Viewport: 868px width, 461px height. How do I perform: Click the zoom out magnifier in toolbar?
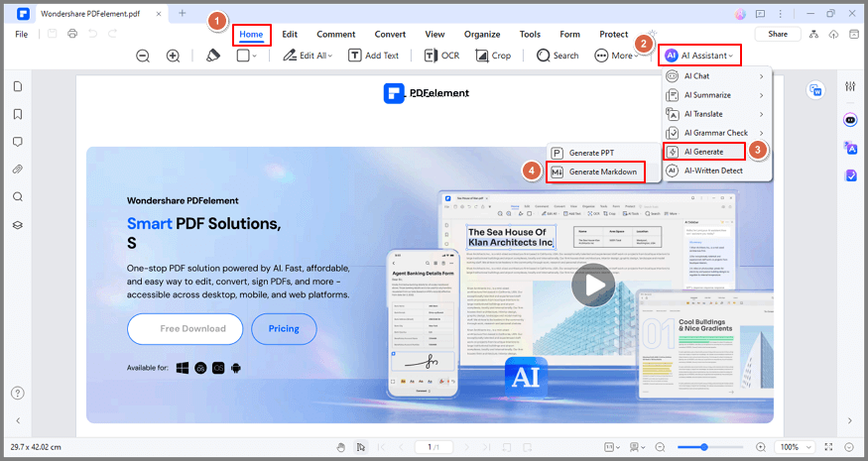pos(143,56)
